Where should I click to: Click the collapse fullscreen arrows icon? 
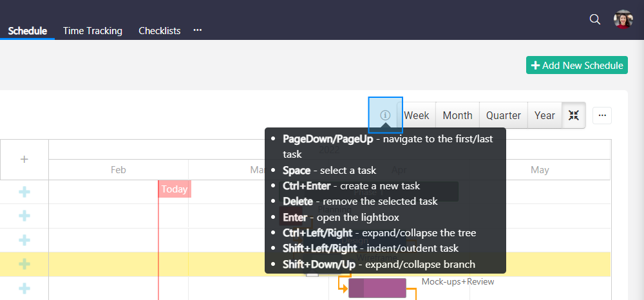574,115
